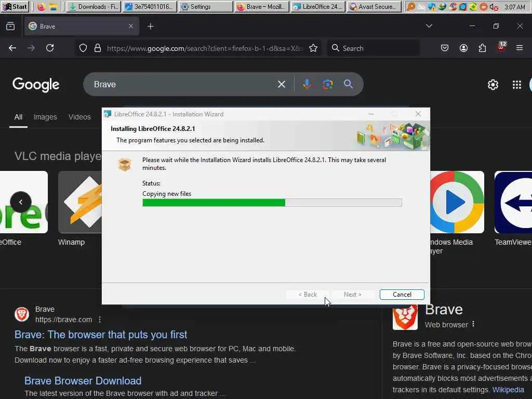Image resolution: width=532 pixels, height=399 pixels.
Task: Switch to the Settings taskbar window
Action: coord(206,6)
